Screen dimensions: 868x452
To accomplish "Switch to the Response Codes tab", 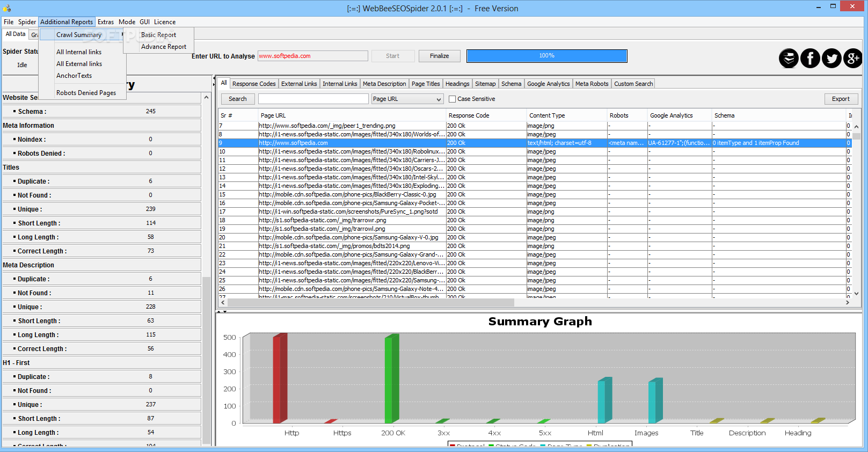I will pos(254,84).
